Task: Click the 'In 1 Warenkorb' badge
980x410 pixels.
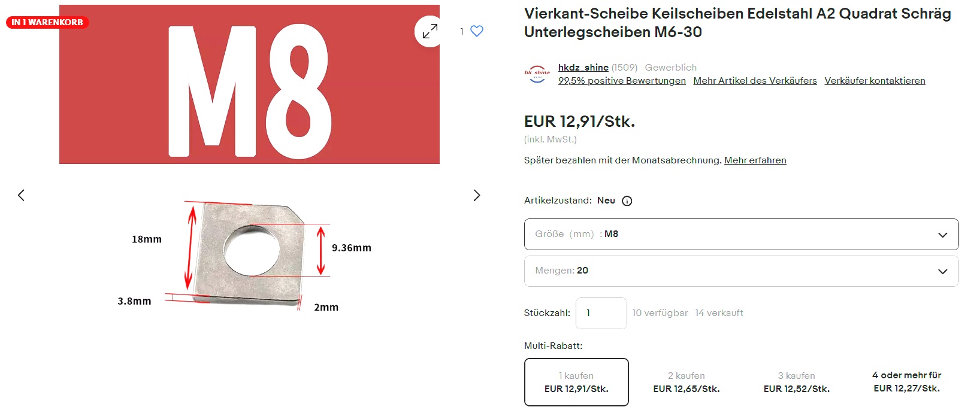Action: (47, 22)
